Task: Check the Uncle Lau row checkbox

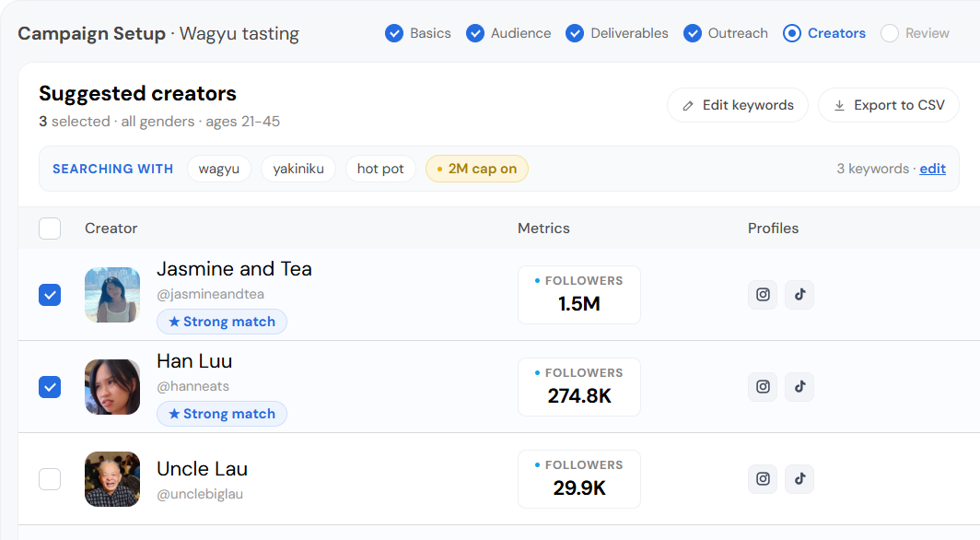Action: click(x=50, y=479)
